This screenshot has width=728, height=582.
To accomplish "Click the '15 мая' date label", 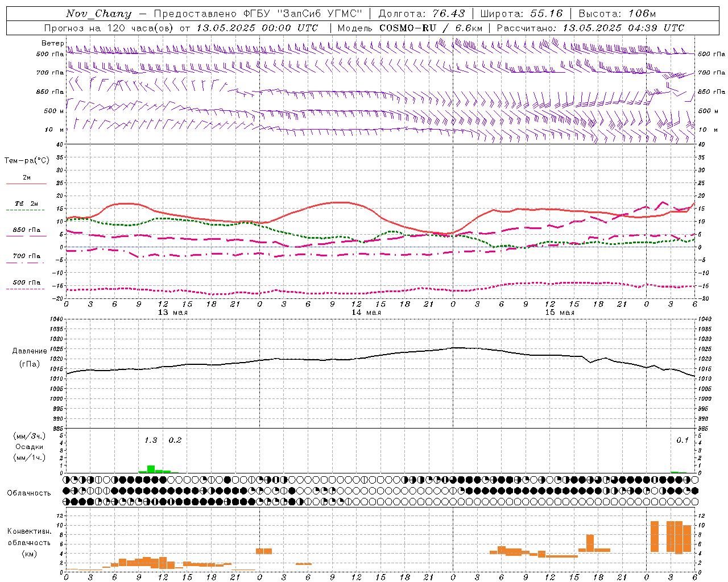I will [x=559, y=313].
